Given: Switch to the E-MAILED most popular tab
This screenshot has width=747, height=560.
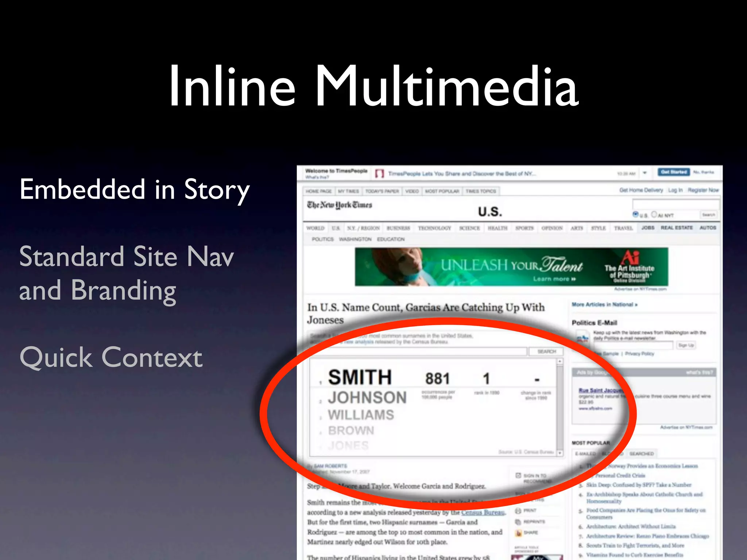Looking at the screenshot, I should [585, 454].
